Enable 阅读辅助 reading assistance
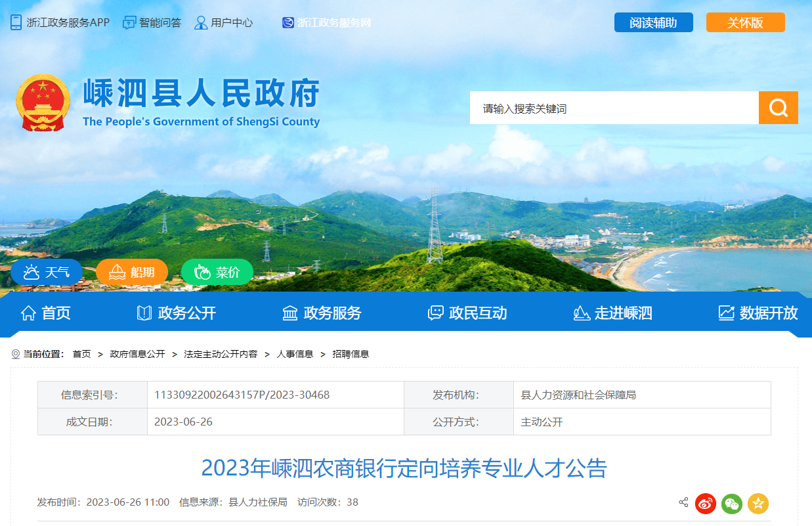 653,22
